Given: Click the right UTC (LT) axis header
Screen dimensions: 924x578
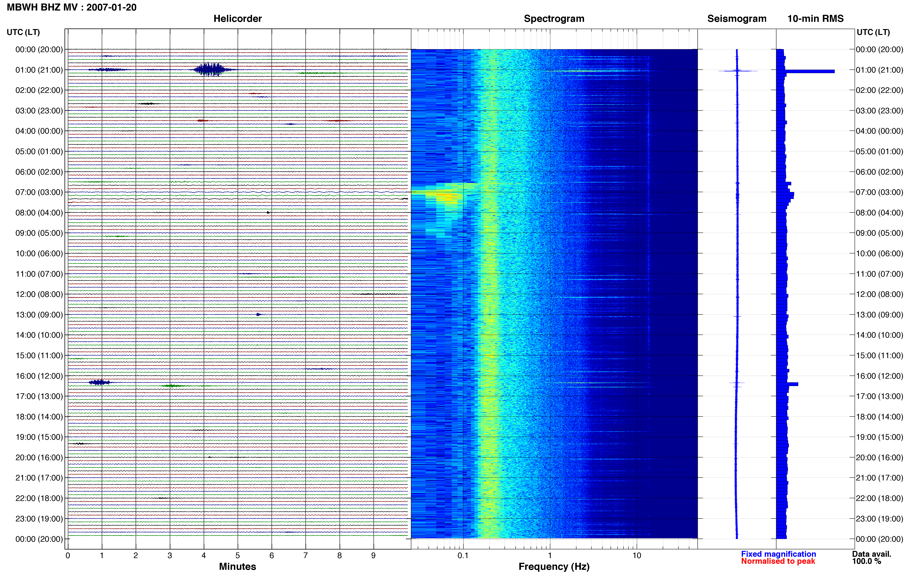Looking at the screenshot, I should click(873, 32).
